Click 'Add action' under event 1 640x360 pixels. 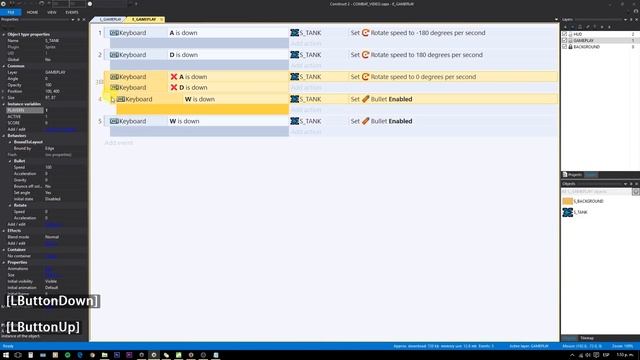(306, 43)
